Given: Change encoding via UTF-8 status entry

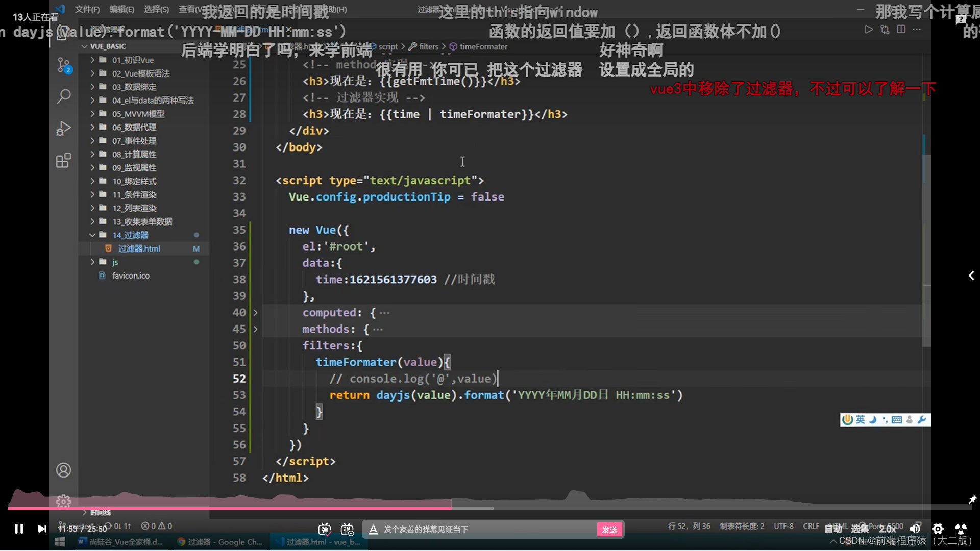Looking at the screenshot, I should (x=783, y=526).
